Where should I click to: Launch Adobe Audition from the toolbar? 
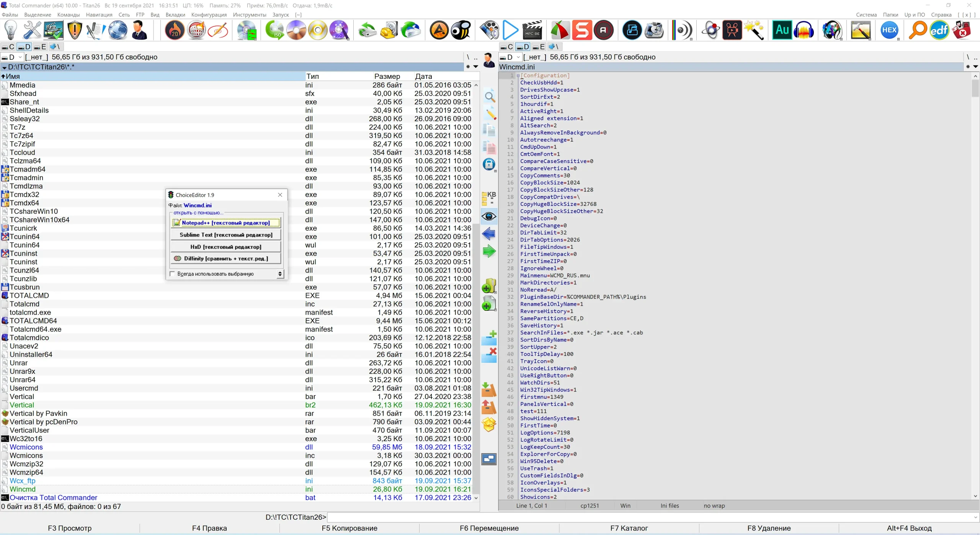[782, 30]
